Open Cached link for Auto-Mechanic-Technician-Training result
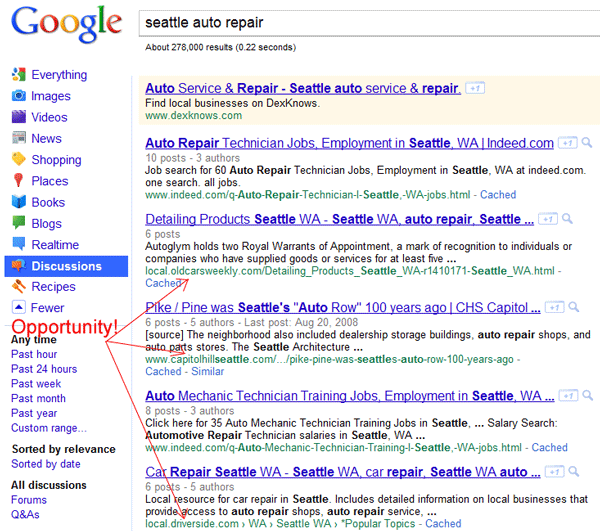Image resolution: width=600 pixels, height=531 pixels. [x=549, y=447]
